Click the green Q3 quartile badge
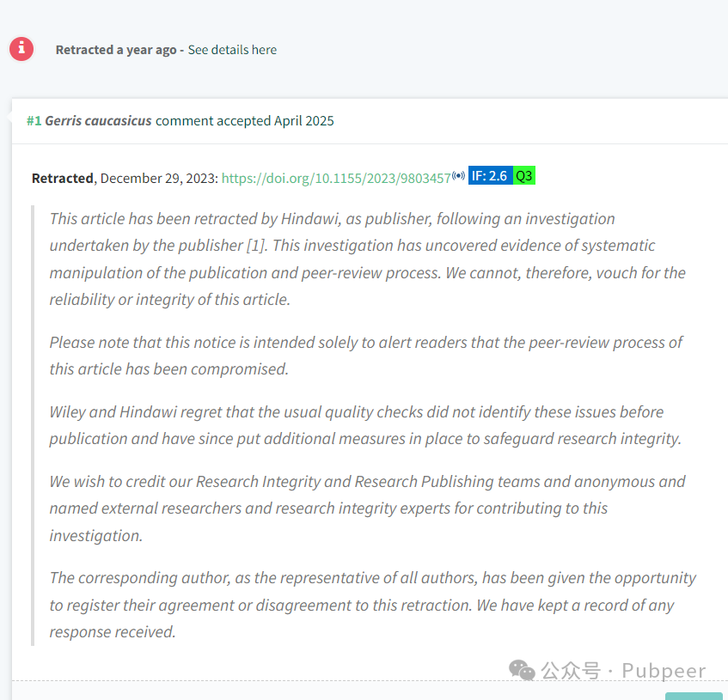This screenshot has height=700, width=728. click(524, 175)
